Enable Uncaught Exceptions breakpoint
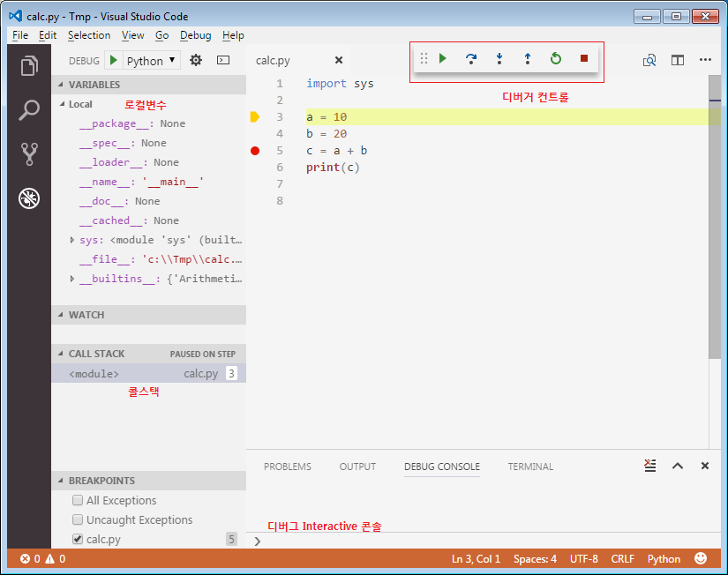 [x=78, y=519]
